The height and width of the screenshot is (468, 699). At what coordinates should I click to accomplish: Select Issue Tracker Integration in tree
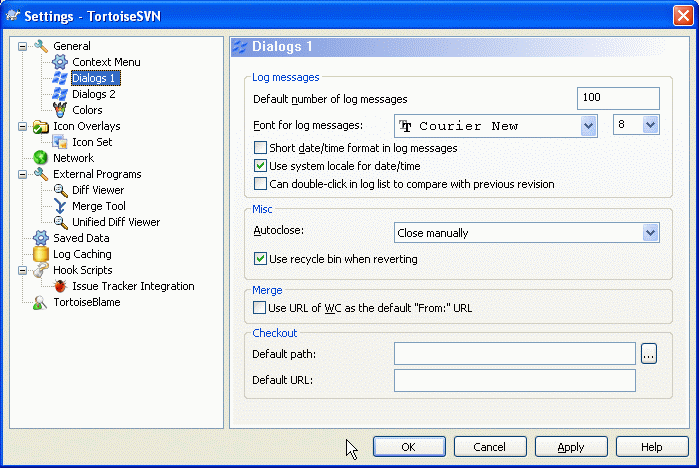(133, 286)
